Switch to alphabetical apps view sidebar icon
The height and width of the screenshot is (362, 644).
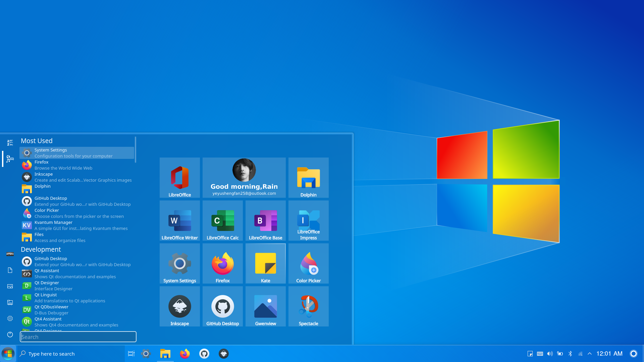pyautogui.click(x=10, y=143)
